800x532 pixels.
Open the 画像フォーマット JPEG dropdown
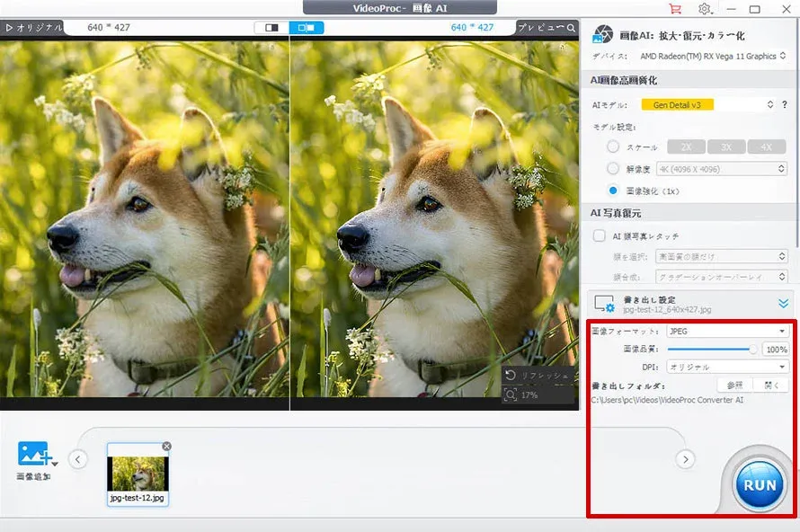pyautogui.click(x=727, y=332)
